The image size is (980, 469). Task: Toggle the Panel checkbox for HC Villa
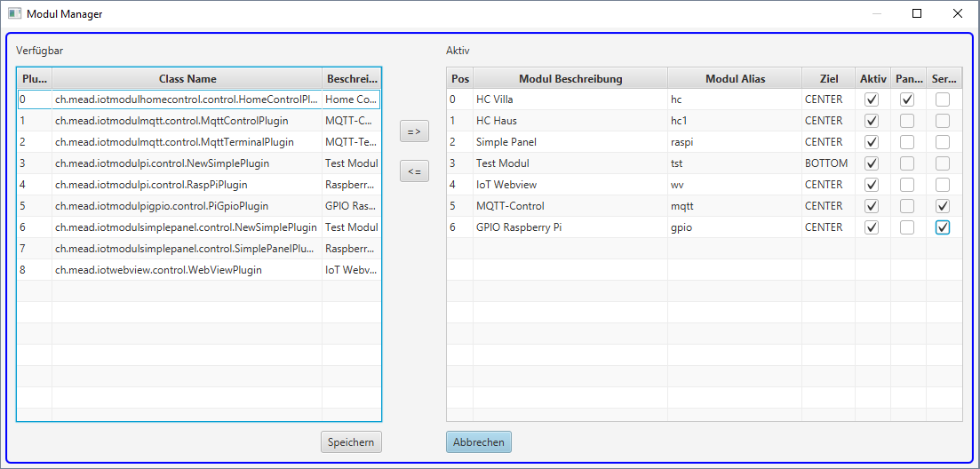click(x=907, y=99)
